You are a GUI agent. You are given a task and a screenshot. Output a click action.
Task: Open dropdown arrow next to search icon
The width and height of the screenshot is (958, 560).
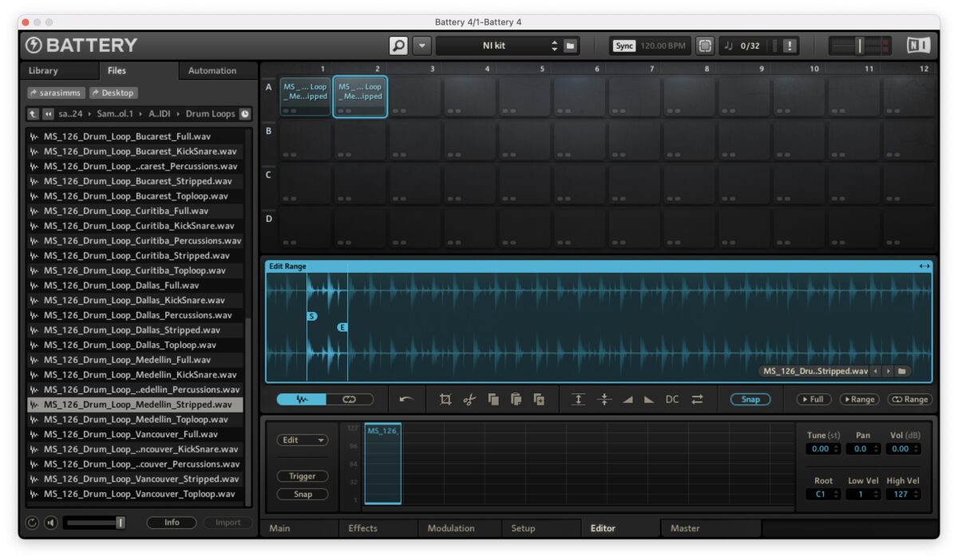[422, 46]
